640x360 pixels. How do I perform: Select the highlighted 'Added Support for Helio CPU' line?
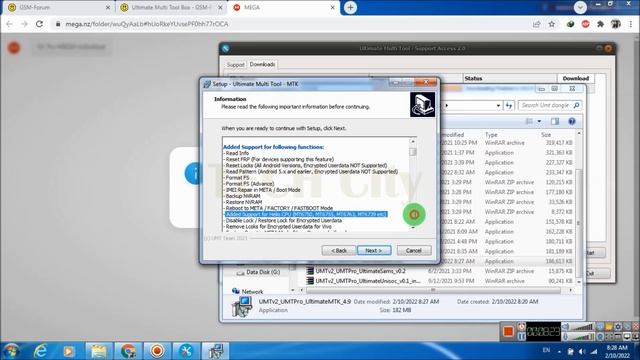pos(305,214)
